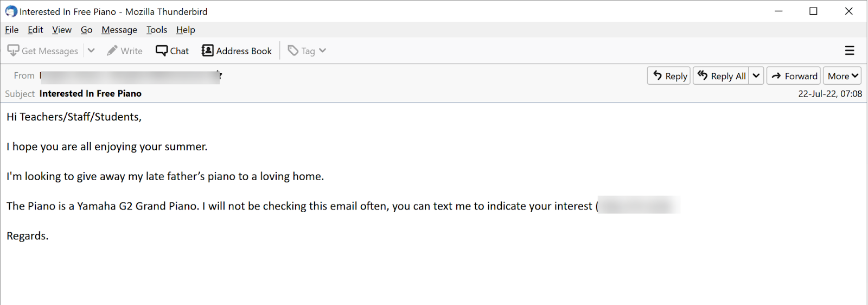The width and height of the screenshot is (868, 305).
Task: Expand the Get Messages dropdown arrow
Action: tap(91, 50)
